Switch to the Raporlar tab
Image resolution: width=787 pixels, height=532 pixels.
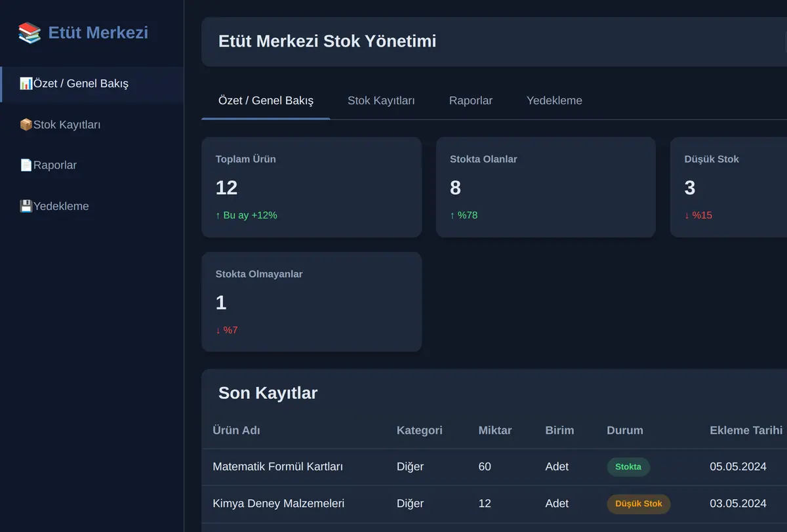pos(471,101)
